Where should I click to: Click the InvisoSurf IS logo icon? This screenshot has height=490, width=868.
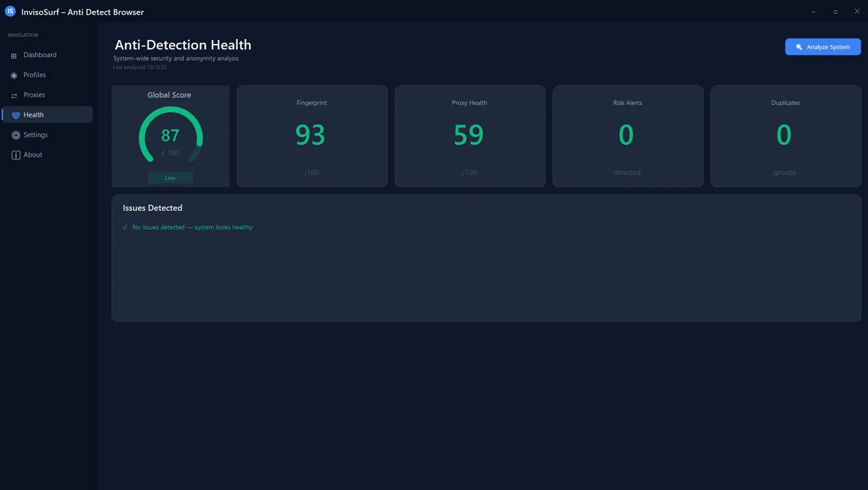[x=10, y=11]
